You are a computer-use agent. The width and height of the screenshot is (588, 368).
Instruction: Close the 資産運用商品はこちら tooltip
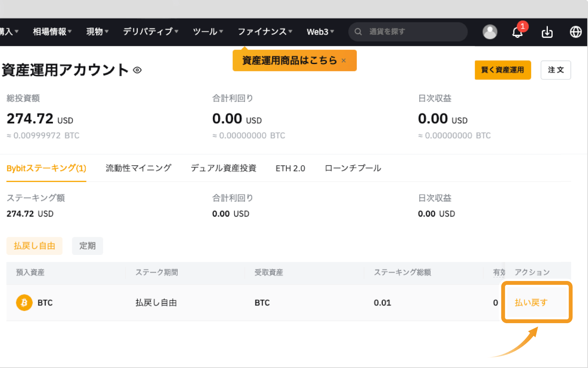(x=344, y=60)
